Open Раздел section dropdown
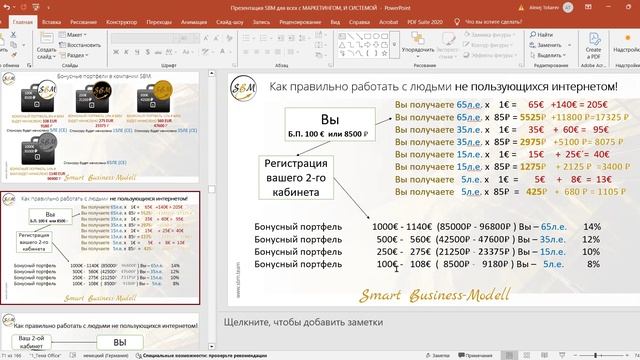The width and height of the screenshot is (640, 360). [73, 55]
